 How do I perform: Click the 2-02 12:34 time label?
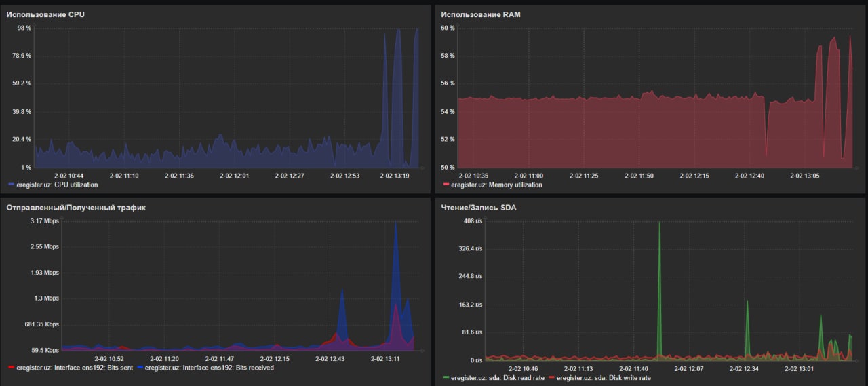click(744, 369)
